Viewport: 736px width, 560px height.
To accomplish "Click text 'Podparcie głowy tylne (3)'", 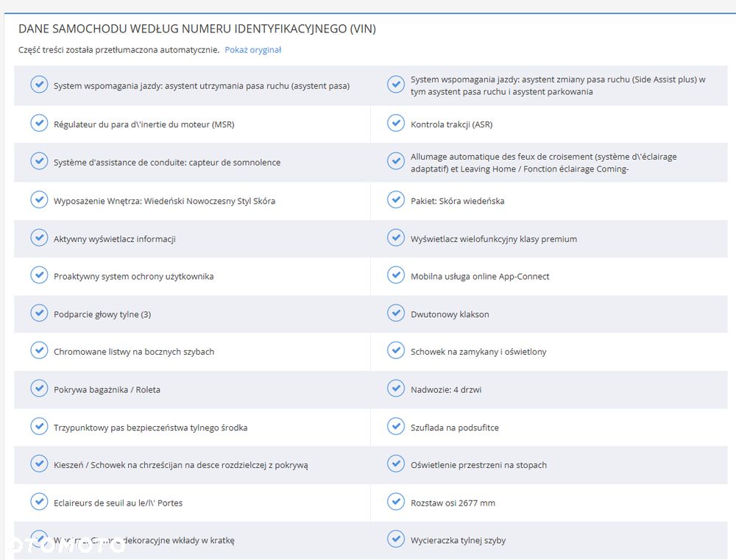I will click(102, 314).
